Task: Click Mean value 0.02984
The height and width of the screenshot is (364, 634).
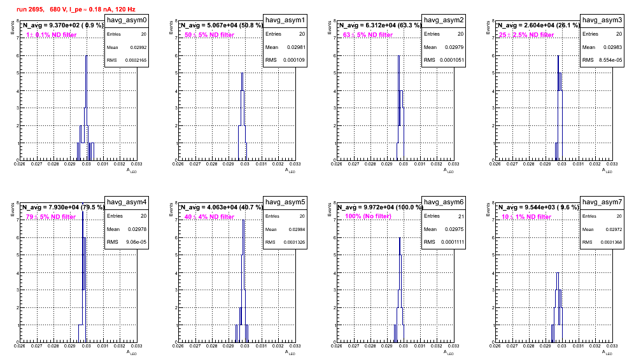Action: pos(297,229)
